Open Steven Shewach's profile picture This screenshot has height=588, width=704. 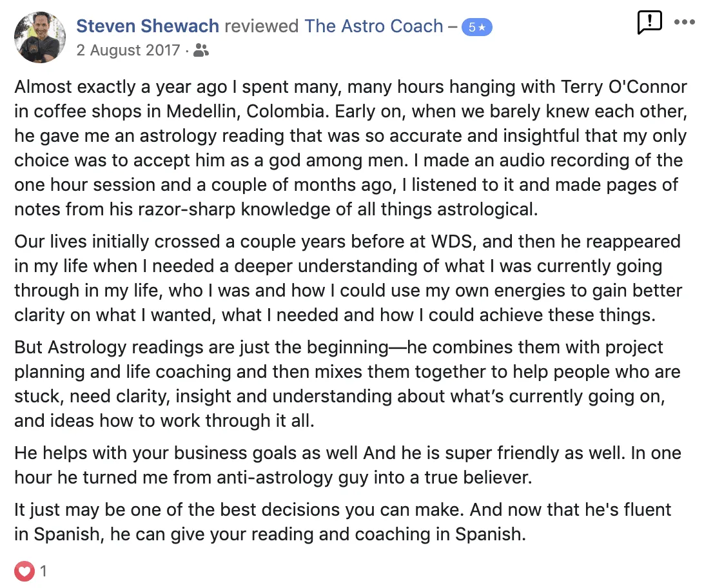coord(40,37)
